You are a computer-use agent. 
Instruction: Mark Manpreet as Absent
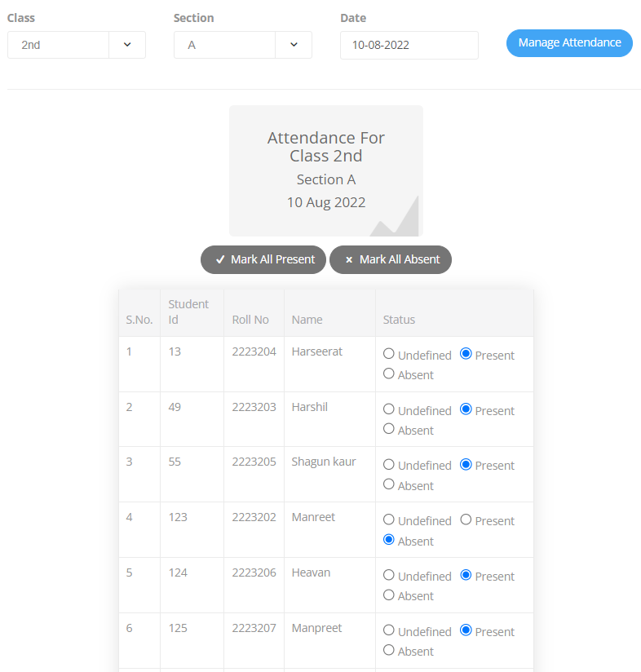coord(389,650)
